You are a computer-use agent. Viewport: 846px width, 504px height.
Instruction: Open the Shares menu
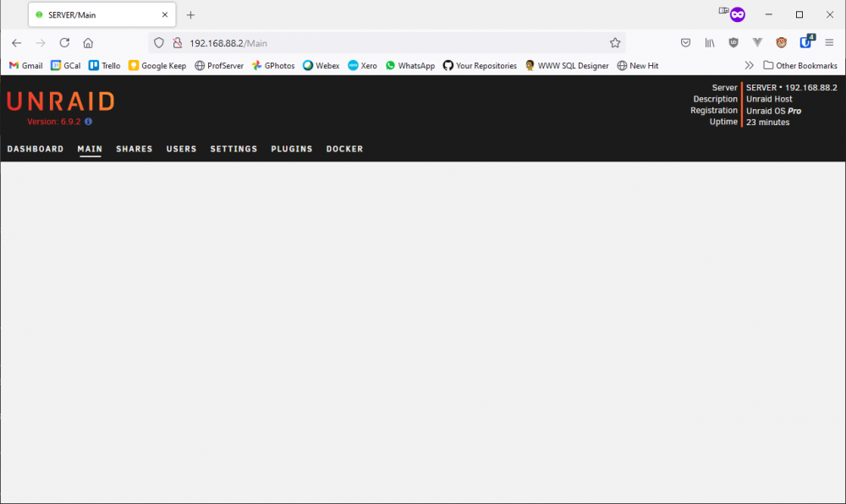(135, 149)
